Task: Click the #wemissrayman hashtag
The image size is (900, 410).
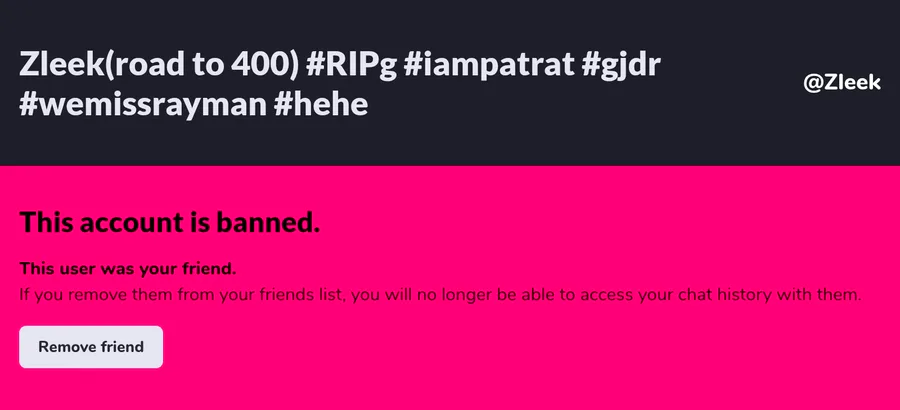Action: [x=142, y=103]
